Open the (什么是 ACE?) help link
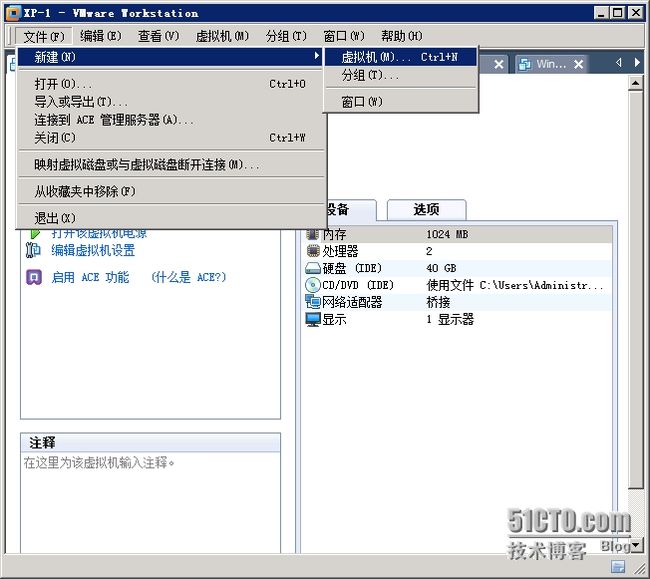 (x=189, y=277)
